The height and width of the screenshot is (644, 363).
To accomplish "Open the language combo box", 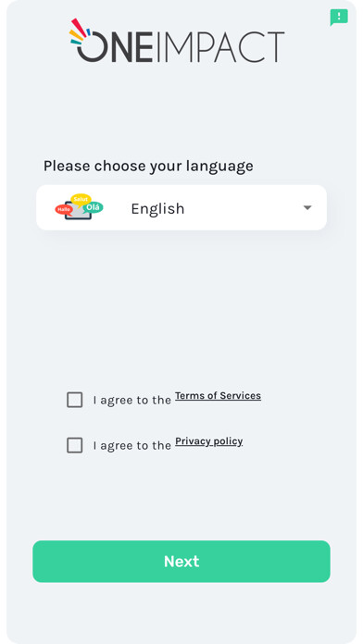I will 181,207.
